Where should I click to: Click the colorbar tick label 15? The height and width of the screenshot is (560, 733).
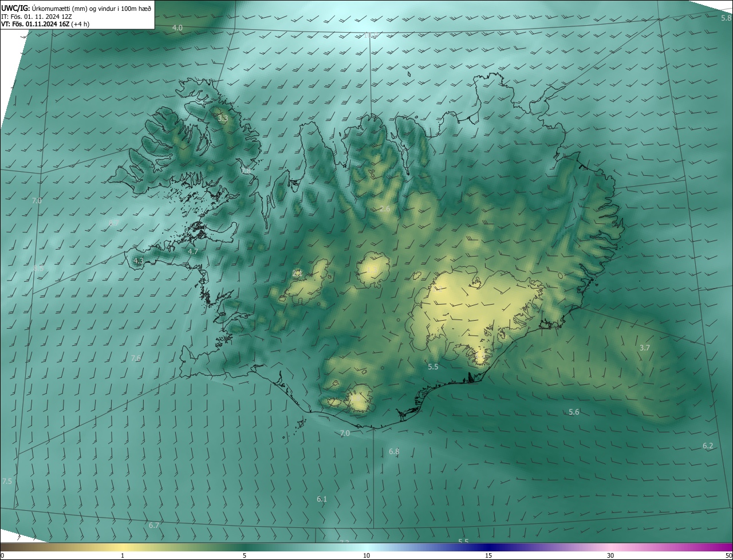[488, 555]
